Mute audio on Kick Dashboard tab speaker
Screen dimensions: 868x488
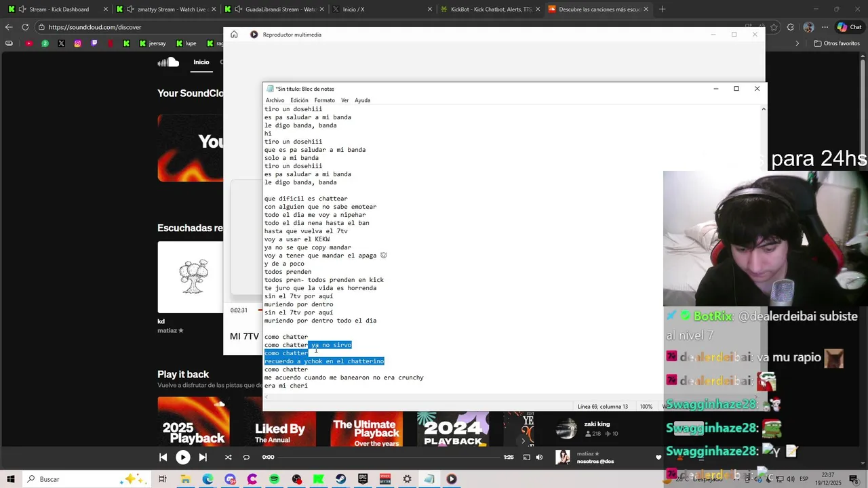(x=22, y=9)
